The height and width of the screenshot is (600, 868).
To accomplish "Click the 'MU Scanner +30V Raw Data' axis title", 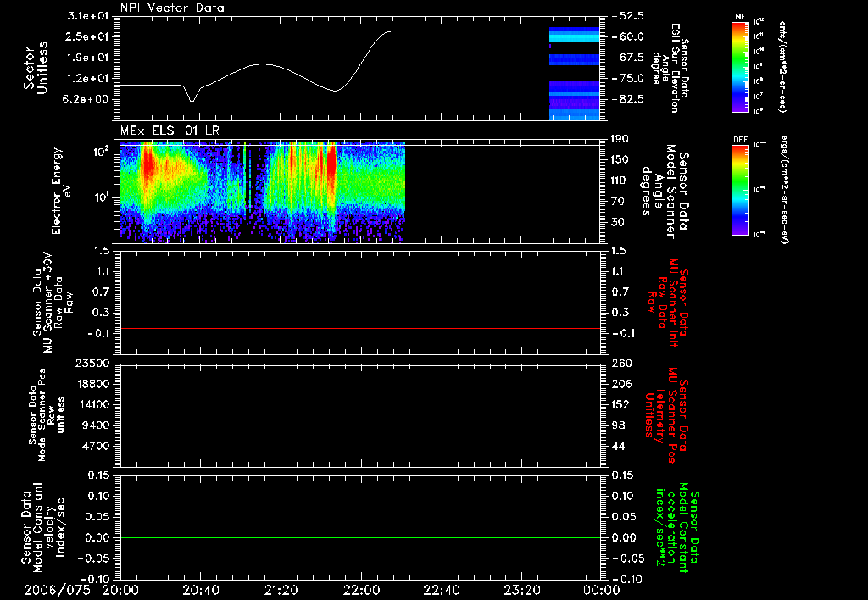I will tap(52, 303).
